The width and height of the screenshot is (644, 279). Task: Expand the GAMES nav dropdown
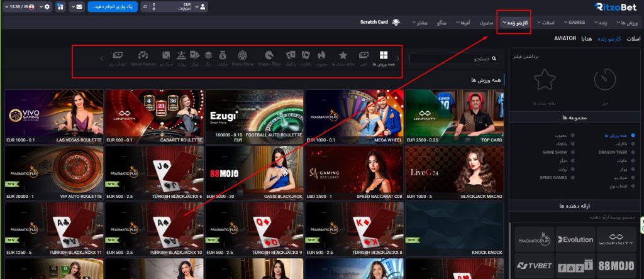[575, 23]
